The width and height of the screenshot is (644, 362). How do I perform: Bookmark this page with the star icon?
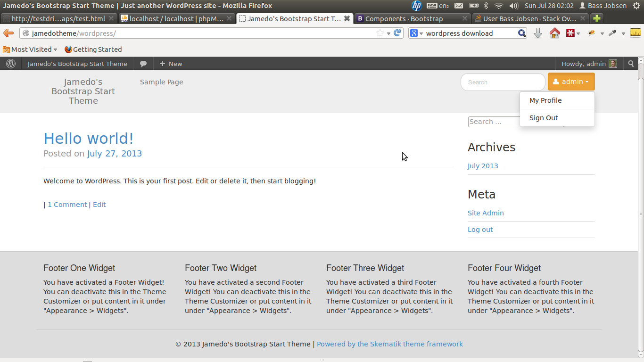click(380, 33)
